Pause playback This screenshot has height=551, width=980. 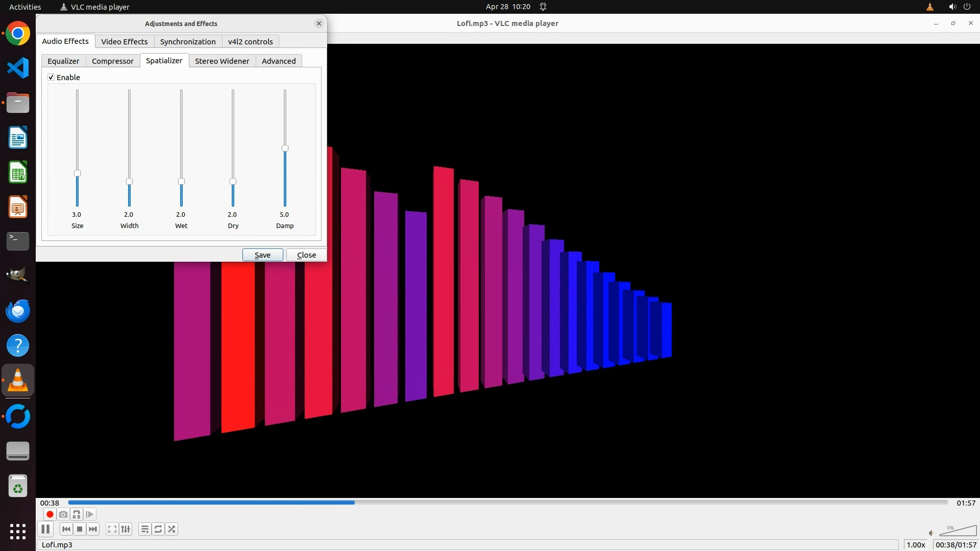[x=45, y=529]
